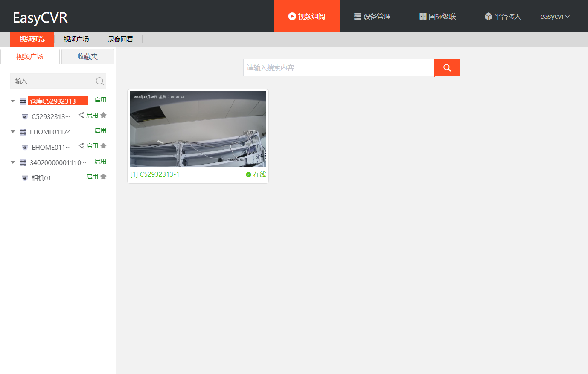Collapse the 仓库C52932313 tree node
Screen dimensions: 588x374
click(12, 101)
